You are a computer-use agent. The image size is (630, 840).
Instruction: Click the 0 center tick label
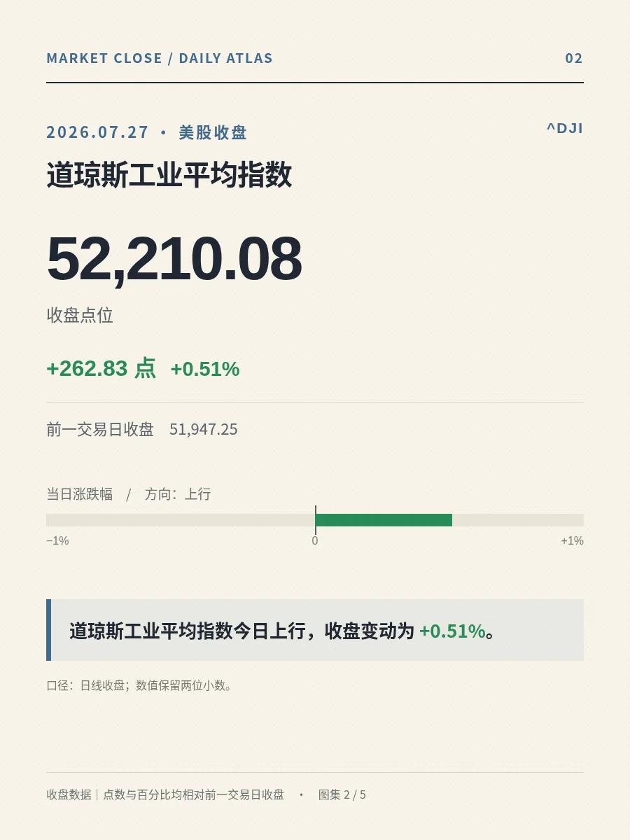[315, 540]
